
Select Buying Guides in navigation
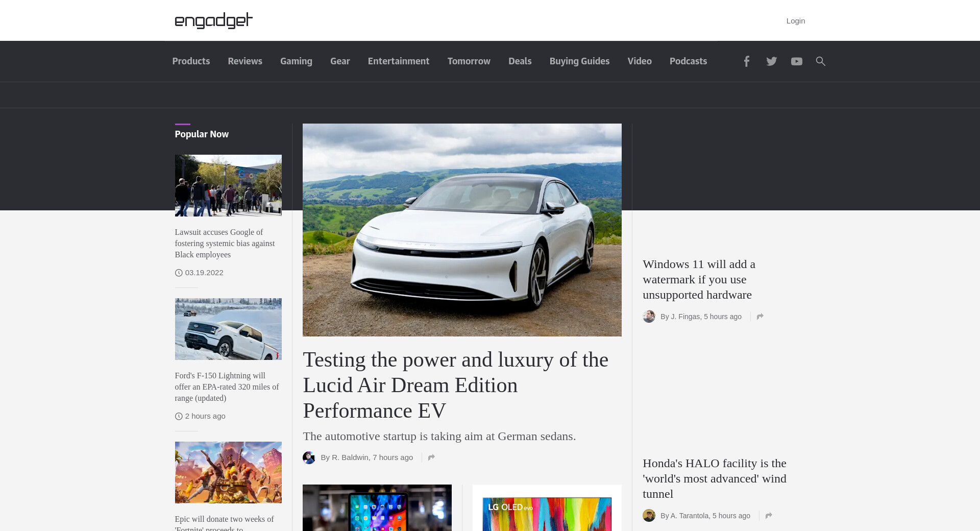(579, 61)
